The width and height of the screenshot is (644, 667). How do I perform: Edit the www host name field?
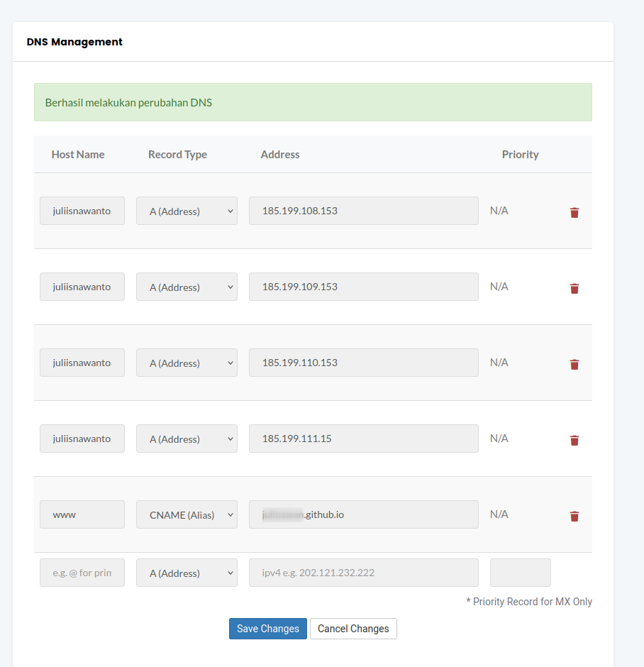pos(82,514)
